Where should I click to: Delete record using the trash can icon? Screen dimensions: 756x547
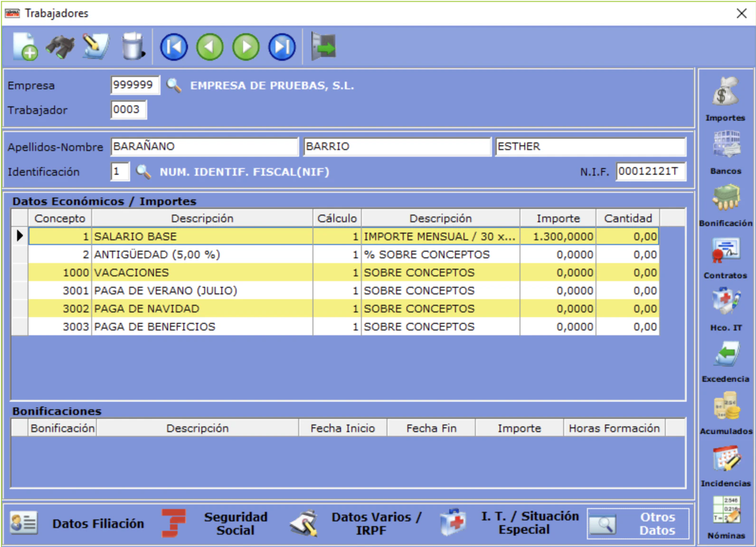pyautogui.click(x=133, y=46)
